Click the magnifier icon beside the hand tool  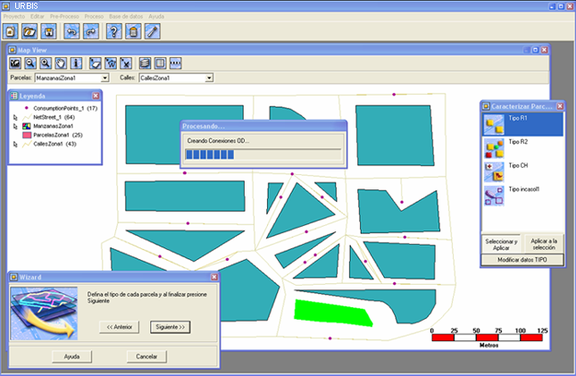46,63
